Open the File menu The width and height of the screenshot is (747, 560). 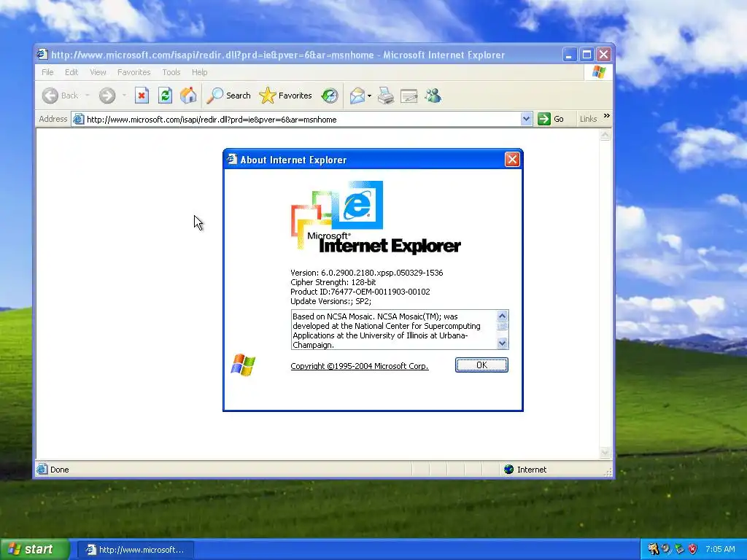[47, 72]
